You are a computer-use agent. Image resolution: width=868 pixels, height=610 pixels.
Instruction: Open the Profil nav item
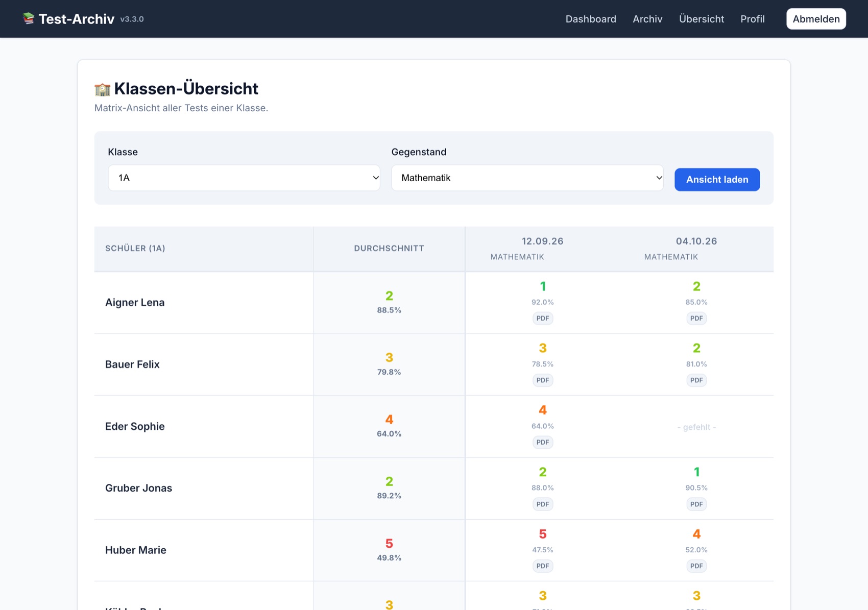753,19
